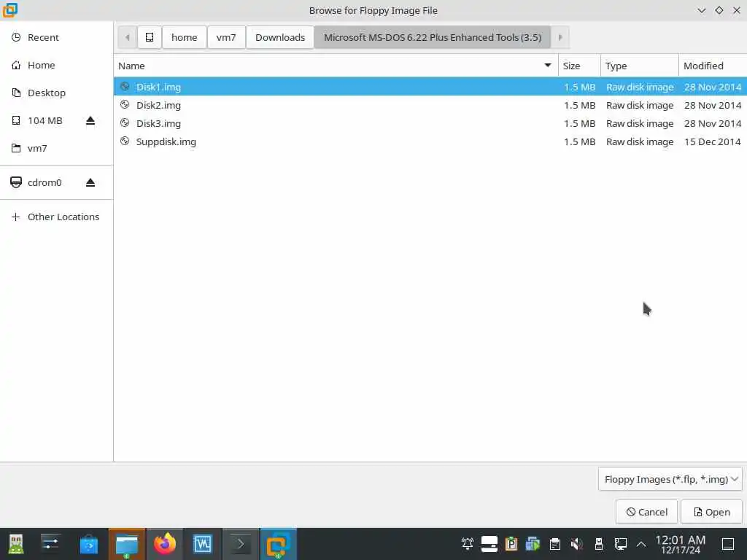This screenshot has width=747, height=560.
Task: Open the 104 MB volume
Action: [x=44, y=120]
